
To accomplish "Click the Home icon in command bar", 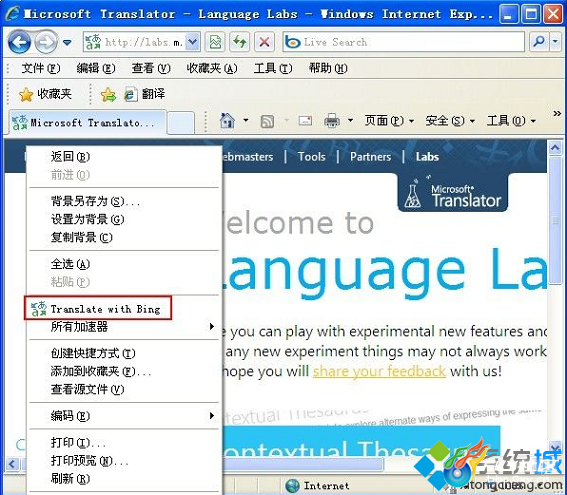I will [227, 120].
